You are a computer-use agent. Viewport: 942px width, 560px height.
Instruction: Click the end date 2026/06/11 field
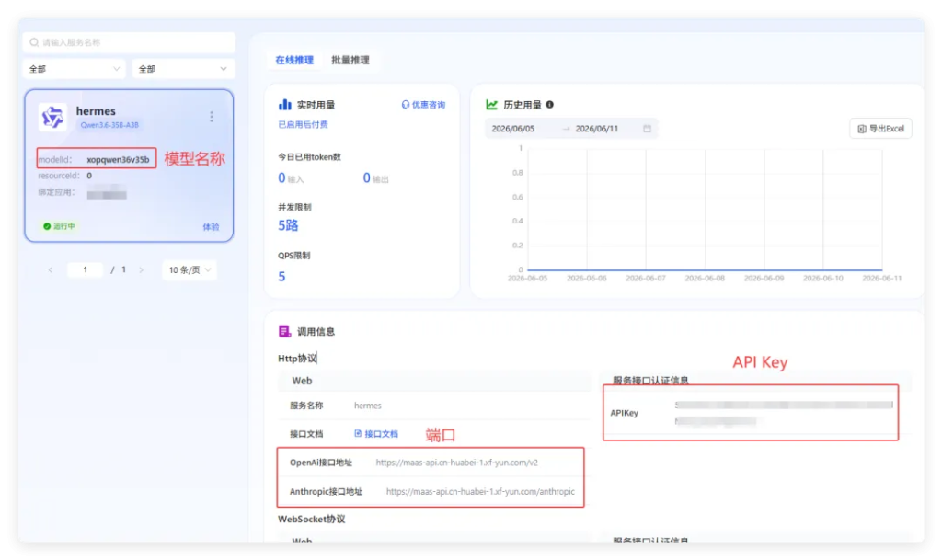point(596,129)
